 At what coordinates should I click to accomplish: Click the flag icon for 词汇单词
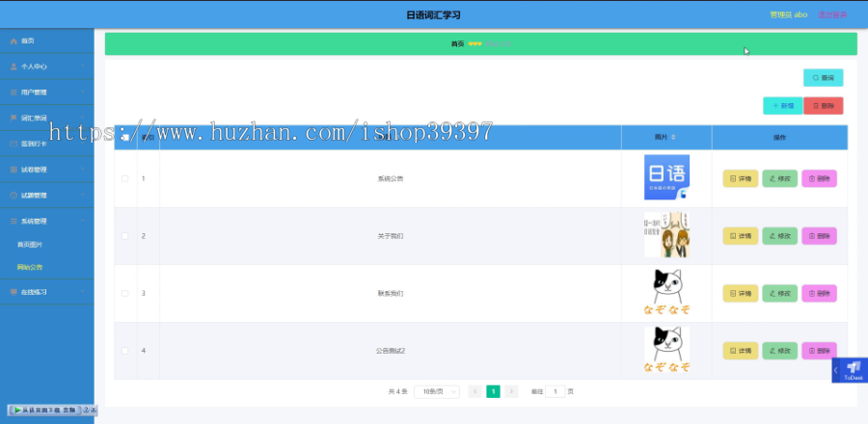point(14,118)
